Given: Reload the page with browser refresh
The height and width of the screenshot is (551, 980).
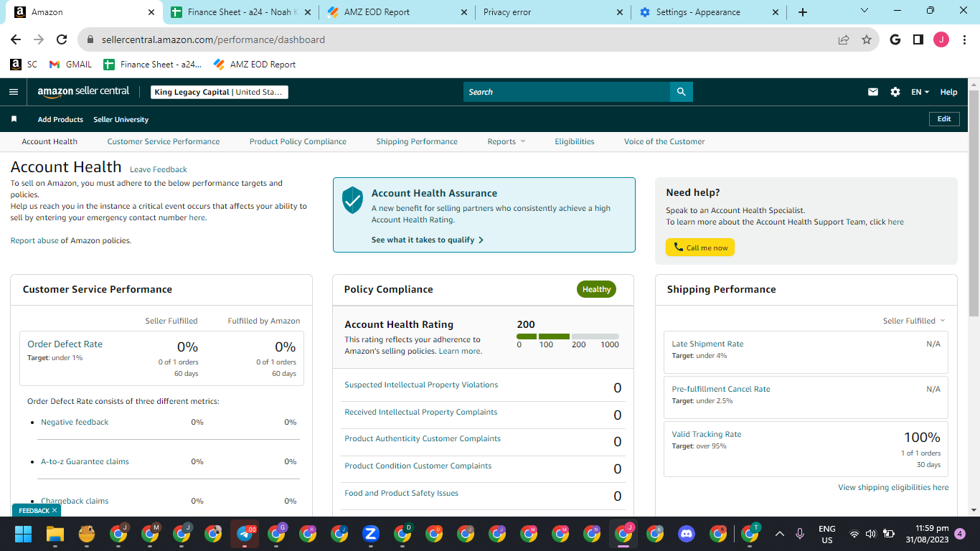Looking at the screenshot, I should point(62,39).
